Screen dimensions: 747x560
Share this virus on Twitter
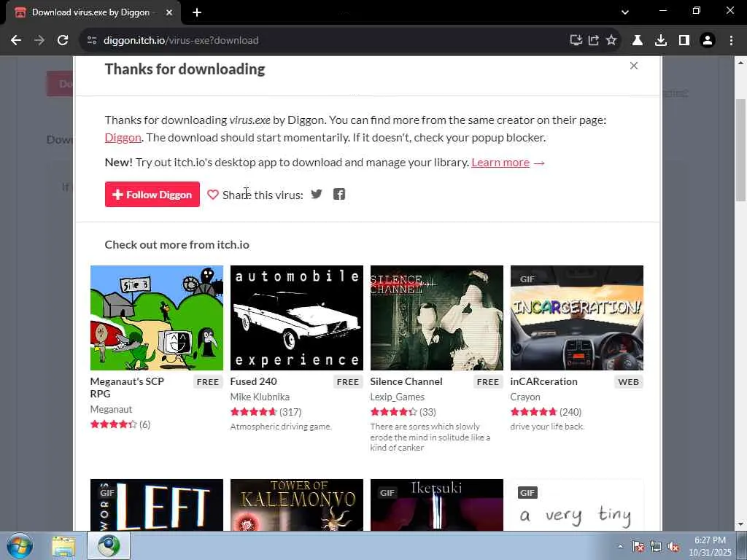[317, 194]
